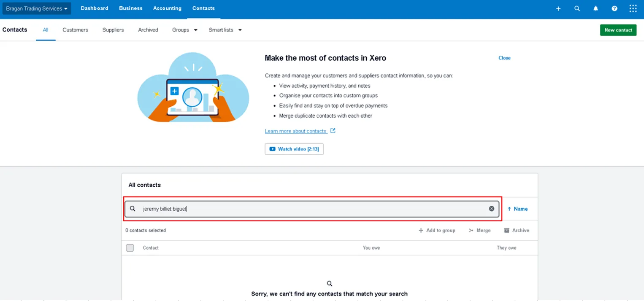Viewport: 644px width, 301px height.
Task: Sort contacts by Name
Action: [x=518, y=209]
